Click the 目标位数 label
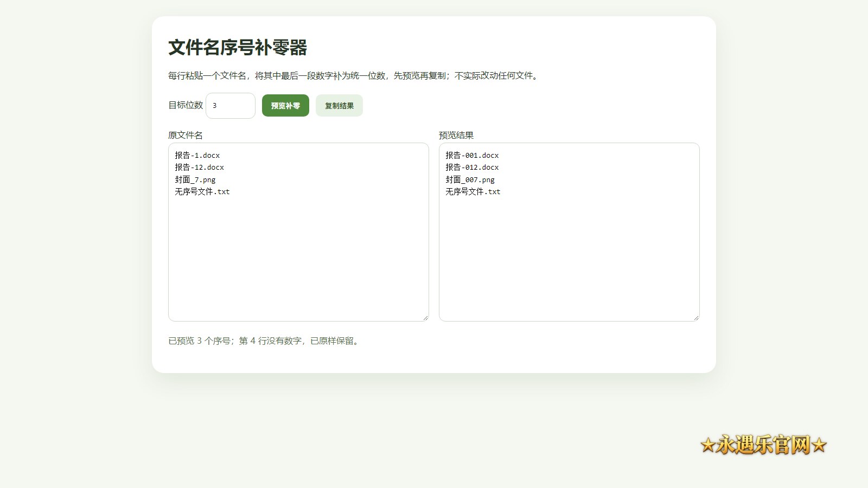The width and height of the screenshot is (868, 488). (186, 105)
